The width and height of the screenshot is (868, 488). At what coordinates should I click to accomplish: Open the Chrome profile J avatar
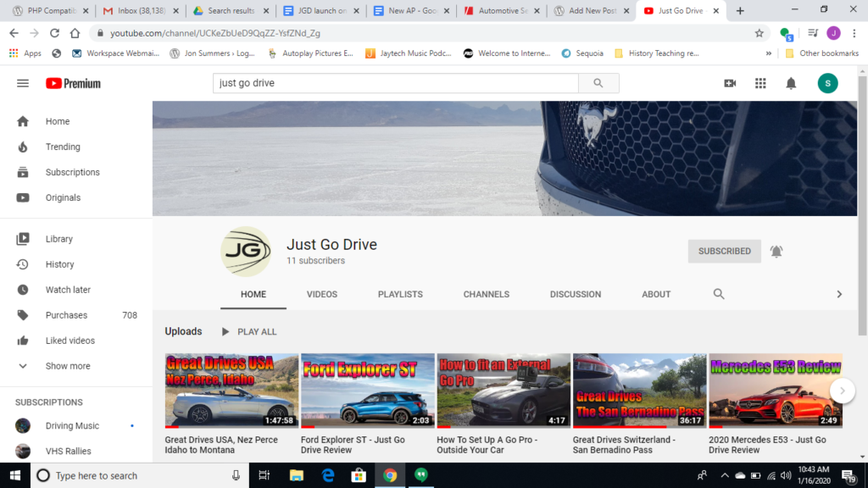834,33
